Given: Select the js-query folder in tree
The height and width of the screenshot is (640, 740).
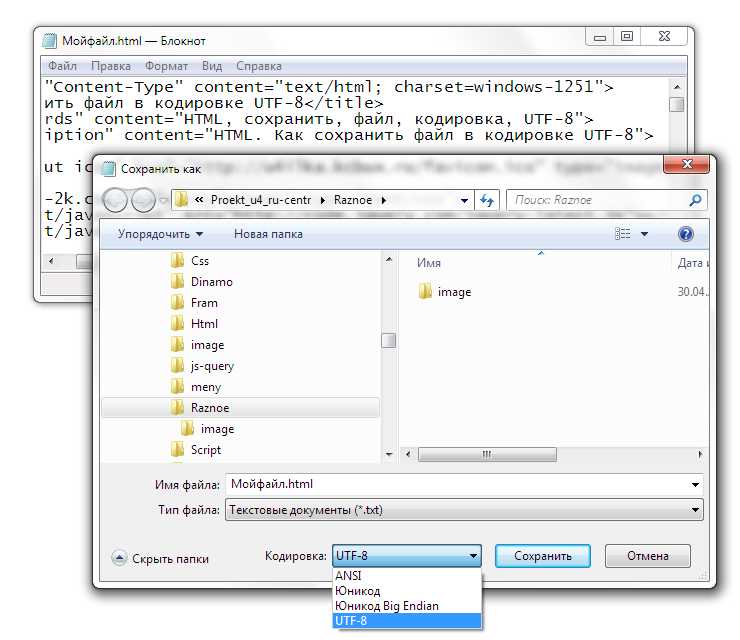Looking at the screenshot, I should click(212, 366).
